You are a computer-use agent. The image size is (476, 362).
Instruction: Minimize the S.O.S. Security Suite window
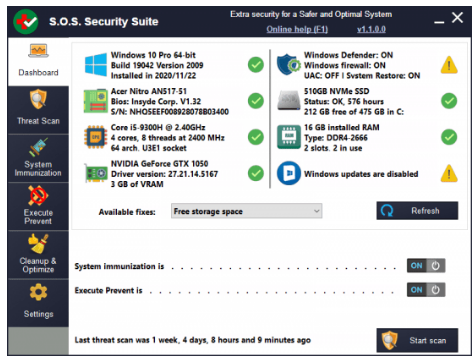pyautogui.click(x=439, y=22)
